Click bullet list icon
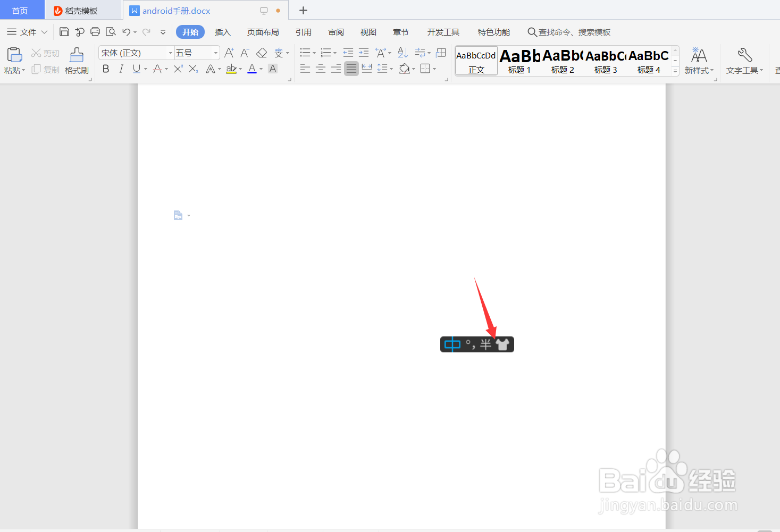 (x=305, y=53)
